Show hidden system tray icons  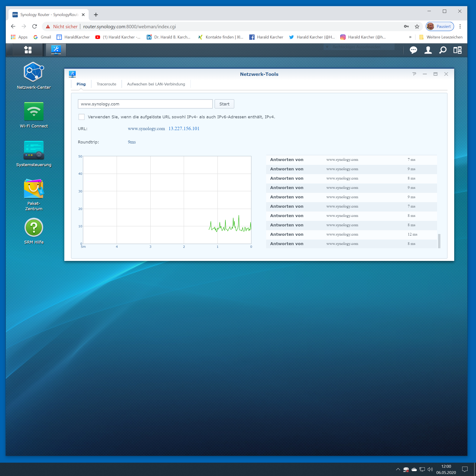click(x=398, y=469)
